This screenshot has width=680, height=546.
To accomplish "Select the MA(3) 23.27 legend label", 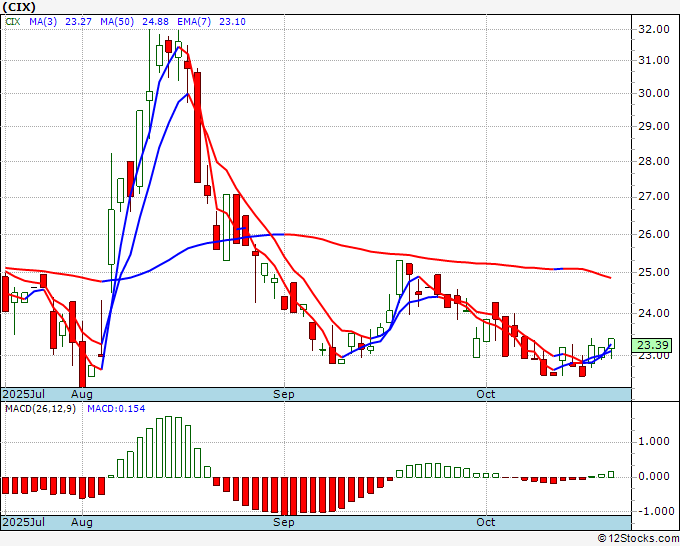I will (x=52, y=21).
